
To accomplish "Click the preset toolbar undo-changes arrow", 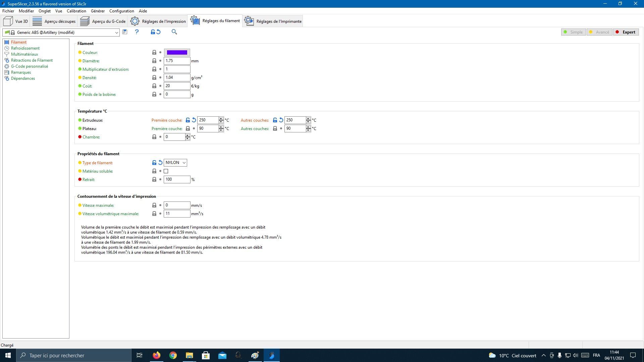I will [158, 32].
